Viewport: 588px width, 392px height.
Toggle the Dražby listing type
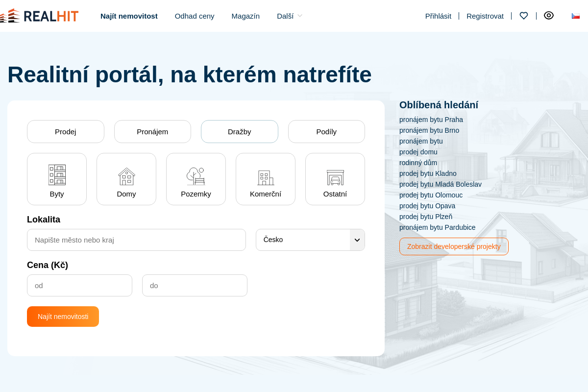click(x=239, y=131)
